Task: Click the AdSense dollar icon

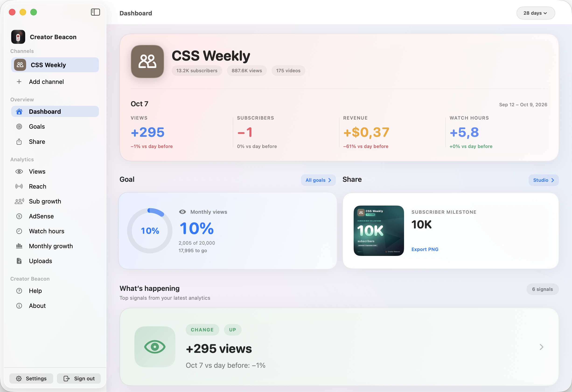Action: [x=19, y=216]
